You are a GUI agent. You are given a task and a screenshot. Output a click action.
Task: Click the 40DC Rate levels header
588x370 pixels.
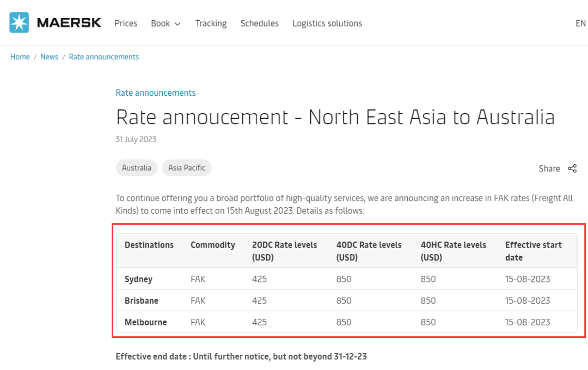tap(369, 251)
